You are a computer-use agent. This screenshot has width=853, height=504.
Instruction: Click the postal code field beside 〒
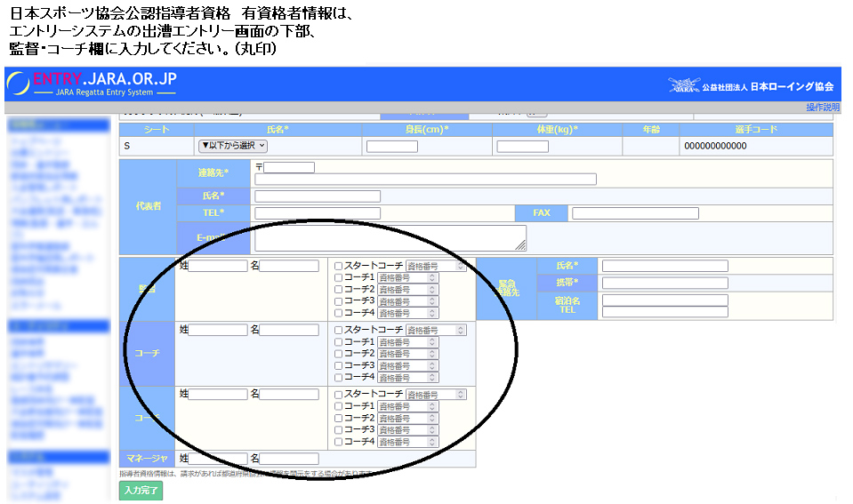(x=289, y=167)
